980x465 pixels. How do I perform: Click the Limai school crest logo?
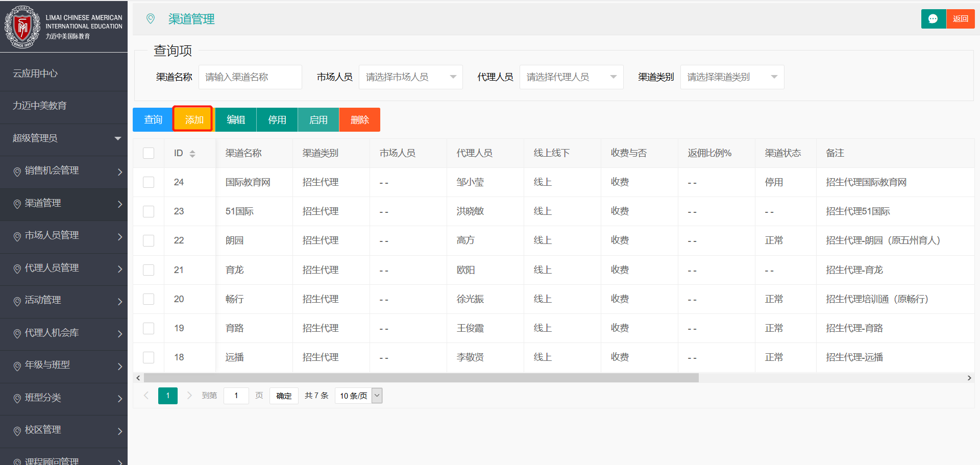coord(22,27)
